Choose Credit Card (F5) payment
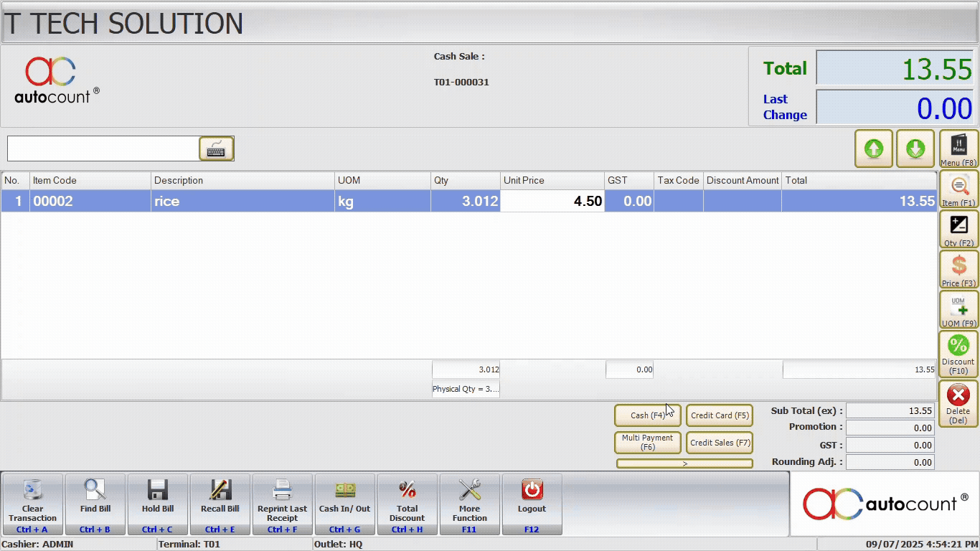This screenshot has width=980, height=551. click(720, 415)
